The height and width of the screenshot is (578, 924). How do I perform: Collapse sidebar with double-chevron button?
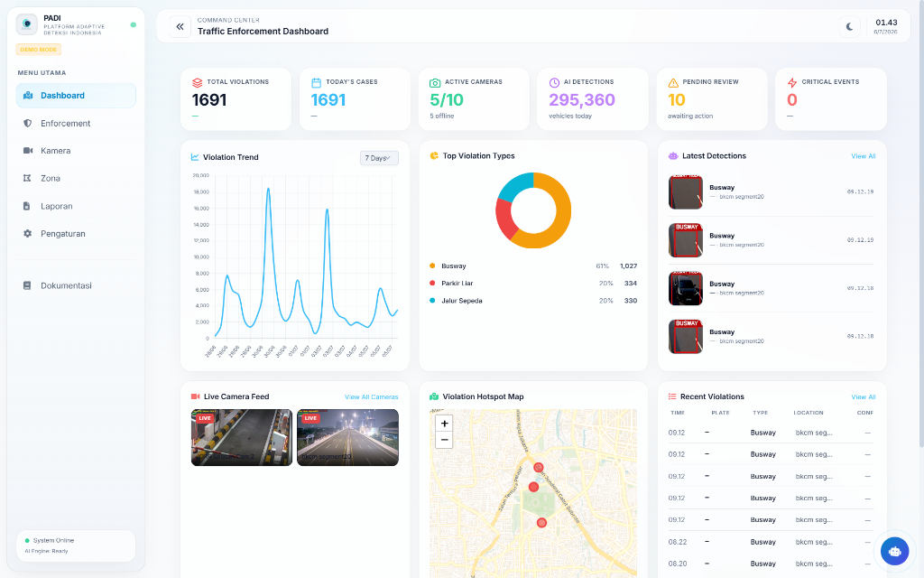(x=180, y=26)
